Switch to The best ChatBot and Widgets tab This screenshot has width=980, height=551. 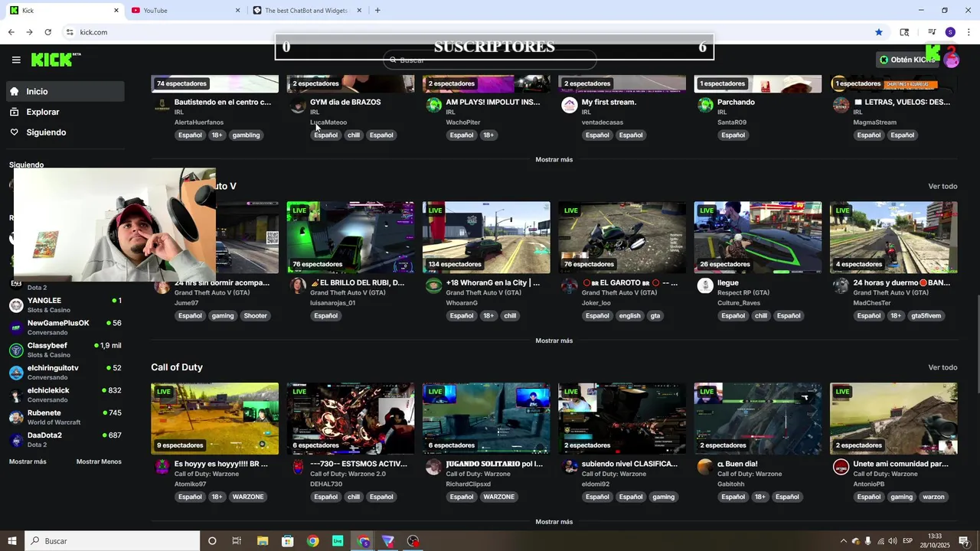(x=309, y=11)
